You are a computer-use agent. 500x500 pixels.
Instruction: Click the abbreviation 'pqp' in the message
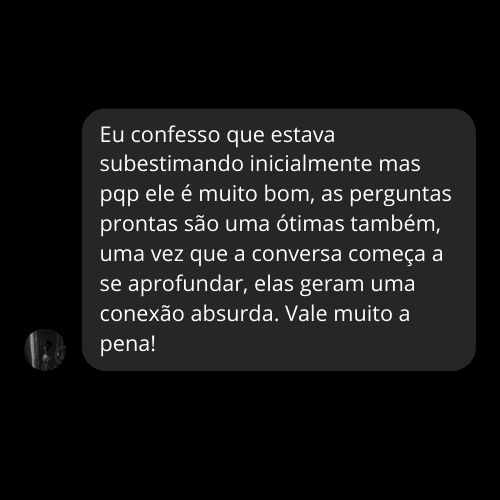pos(119,196)
